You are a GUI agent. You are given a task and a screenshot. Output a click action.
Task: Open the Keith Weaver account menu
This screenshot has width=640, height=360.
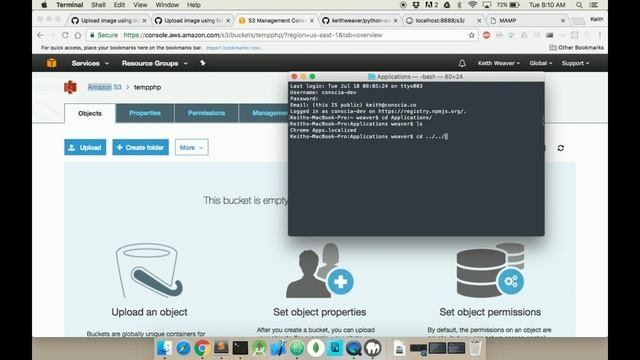tap(499, 63)
